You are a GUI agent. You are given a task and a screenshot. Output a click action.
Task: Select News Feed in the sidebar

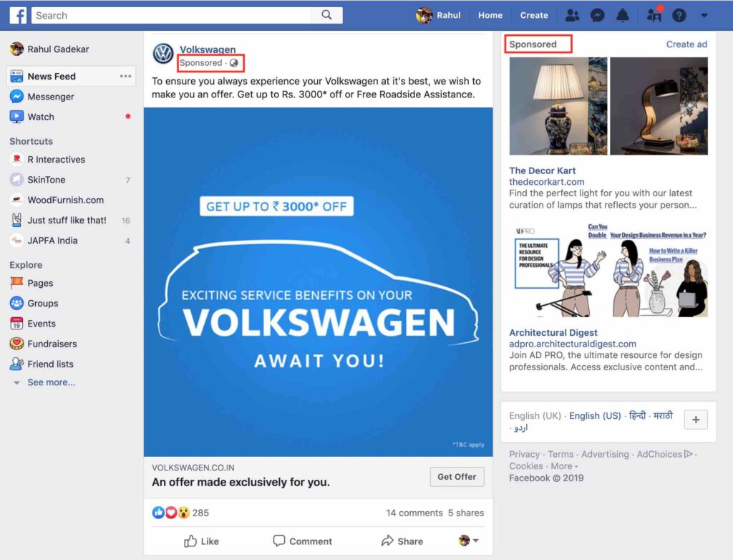point(52,76)
